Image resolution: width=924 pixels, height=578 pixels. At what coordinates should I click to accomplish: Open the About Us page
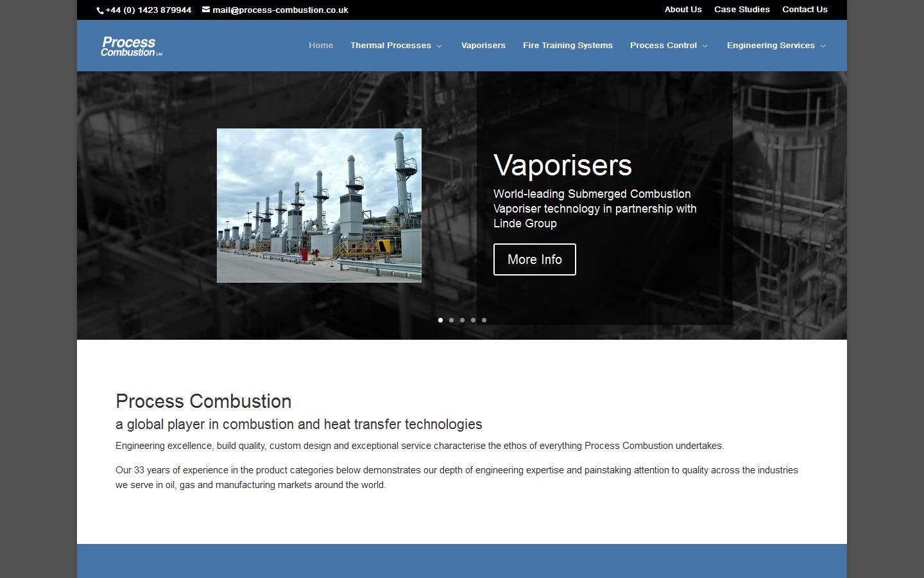click(683, 10)
